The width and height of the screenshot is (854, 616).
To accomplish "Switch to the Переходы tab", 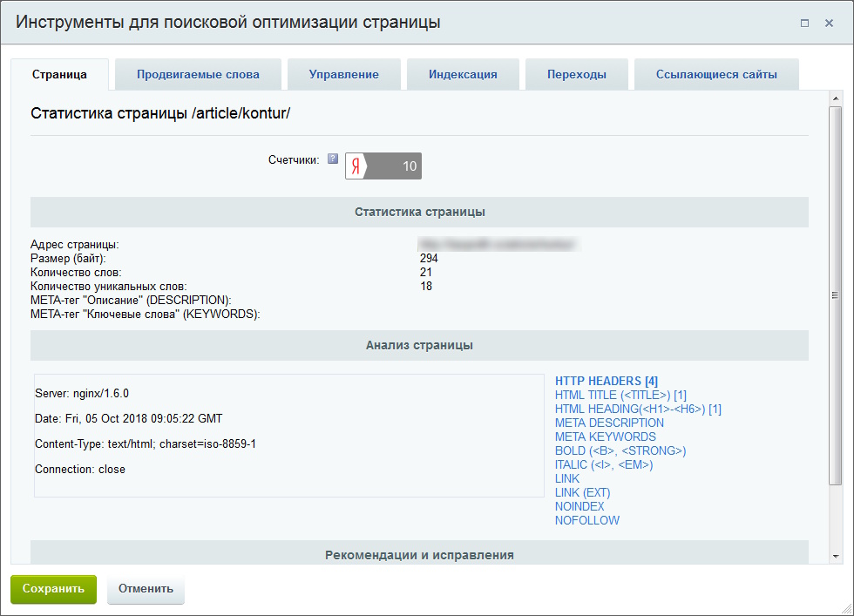I will click(x=575, y=74).
